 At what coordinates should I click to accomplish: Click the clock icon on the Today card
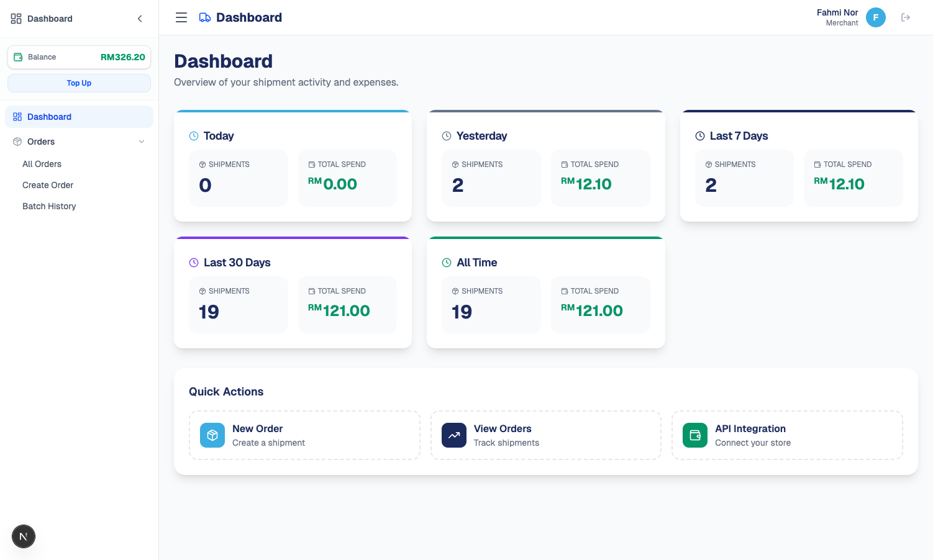click(x=194, y=136)
